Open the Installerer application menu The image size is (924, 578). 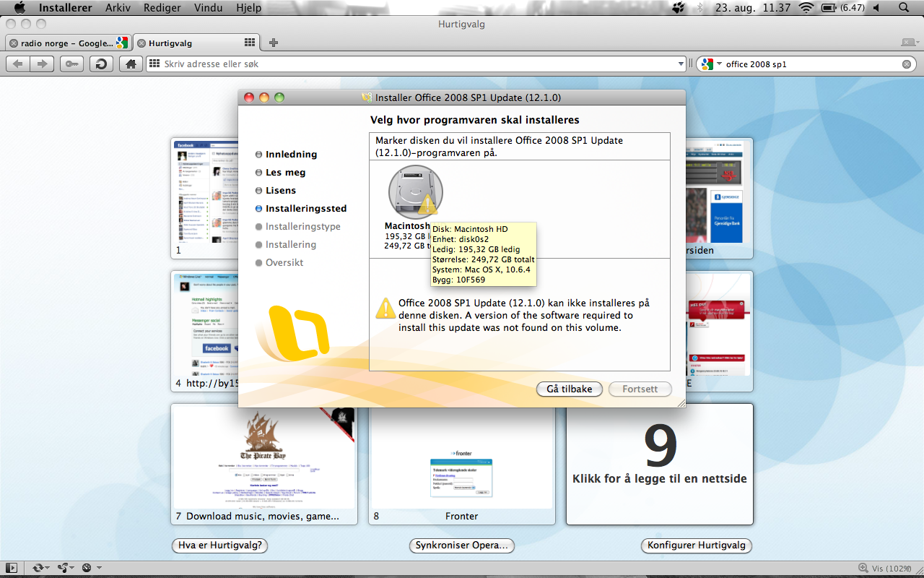point(65,8)
